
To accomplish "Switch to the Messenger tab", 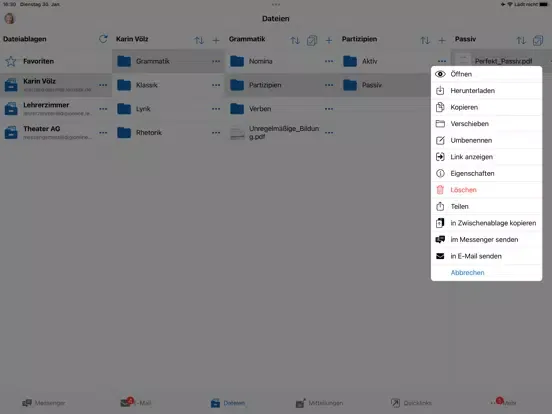I will (x=44, y=403).
